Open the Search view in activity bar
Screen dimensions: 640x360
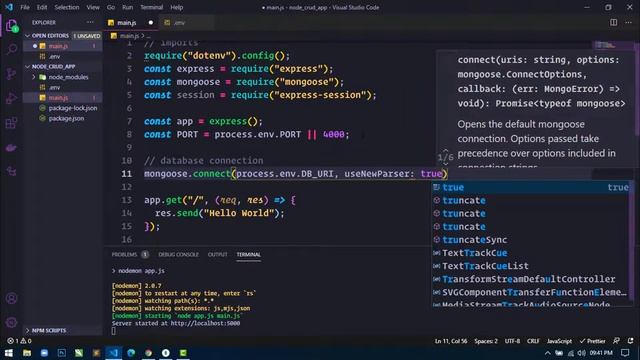[12, 49]
